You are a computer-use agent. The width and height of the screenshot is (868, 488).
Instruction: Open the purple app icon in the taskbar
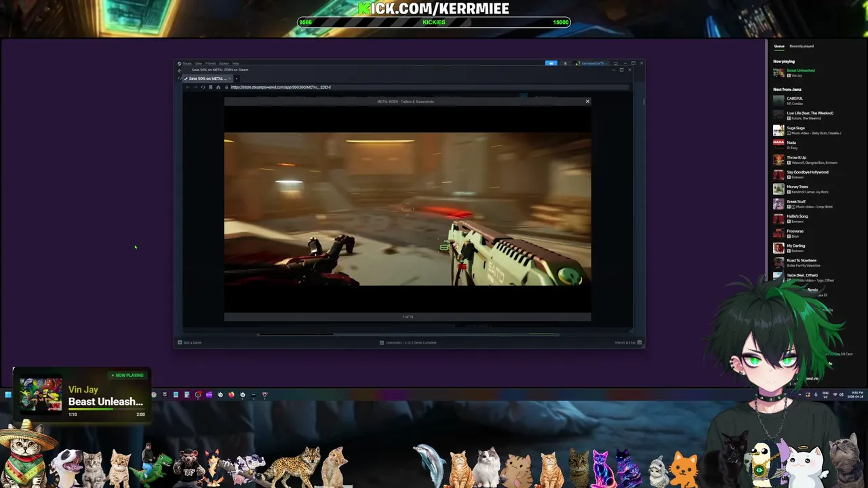tap(209, 394)
